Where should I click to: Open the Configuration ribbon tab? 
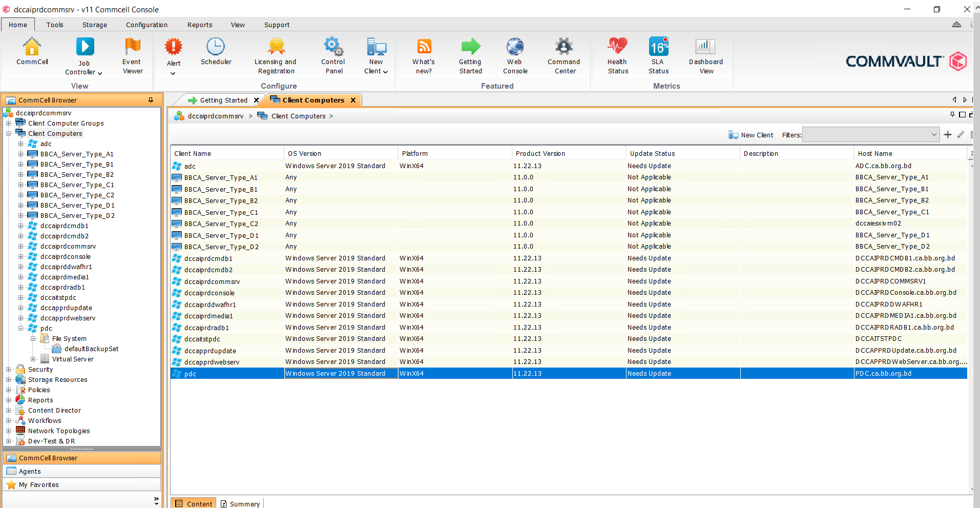point(147,25)
